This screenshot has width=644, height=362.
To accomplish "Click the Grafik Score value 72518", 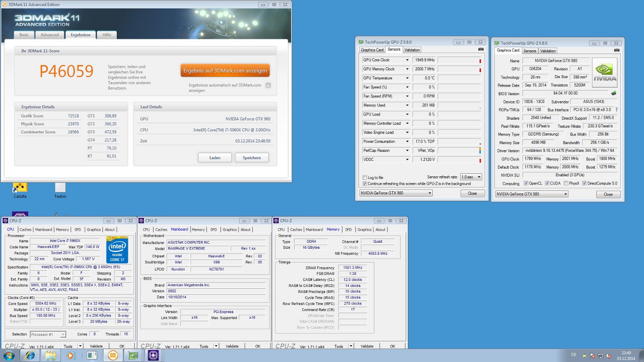I will tap(73, 116).
